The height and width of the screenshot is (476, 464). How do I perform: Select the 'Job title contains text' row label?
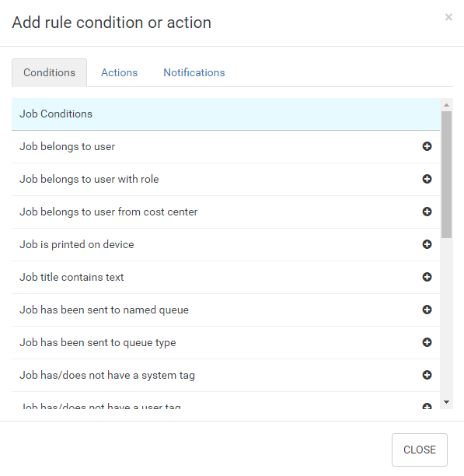coord(72,277)
